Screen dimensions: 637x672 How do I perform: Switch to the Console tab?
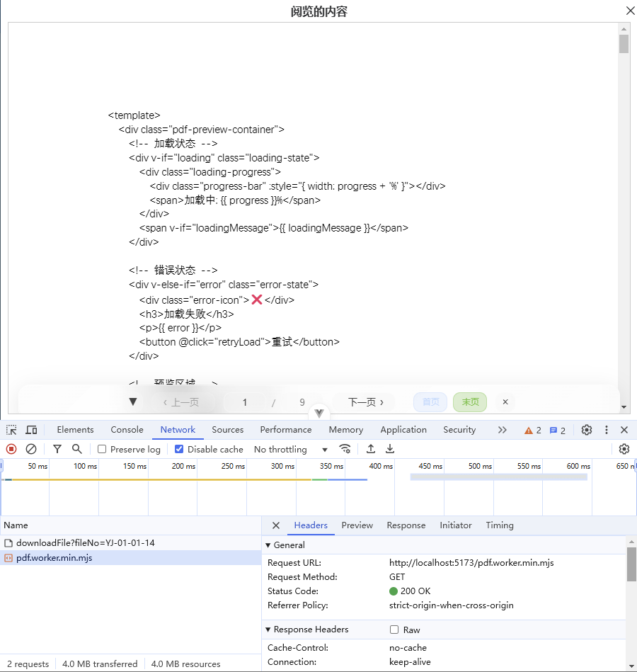click(x=127, y=429)
